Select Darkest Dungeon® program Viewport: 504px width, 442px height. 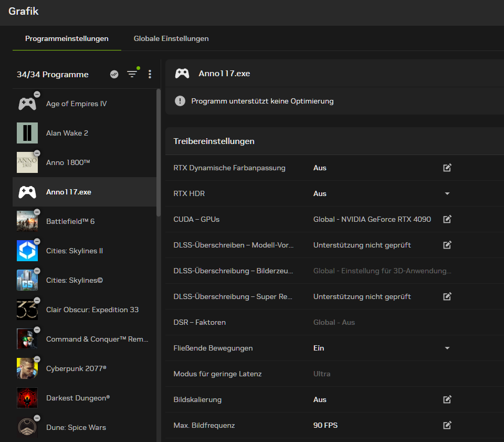point(84,398)
